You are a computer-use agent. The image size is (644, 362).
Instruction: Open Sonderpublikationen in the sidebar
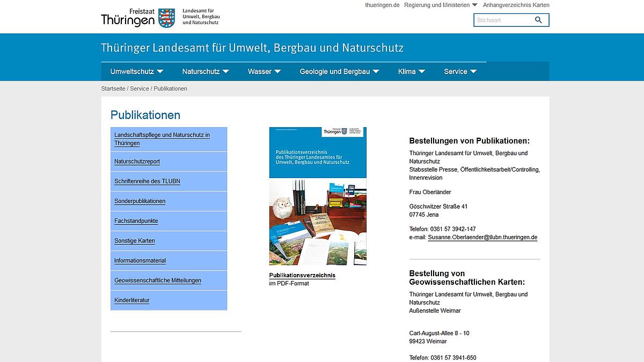(x=169, y=201)
